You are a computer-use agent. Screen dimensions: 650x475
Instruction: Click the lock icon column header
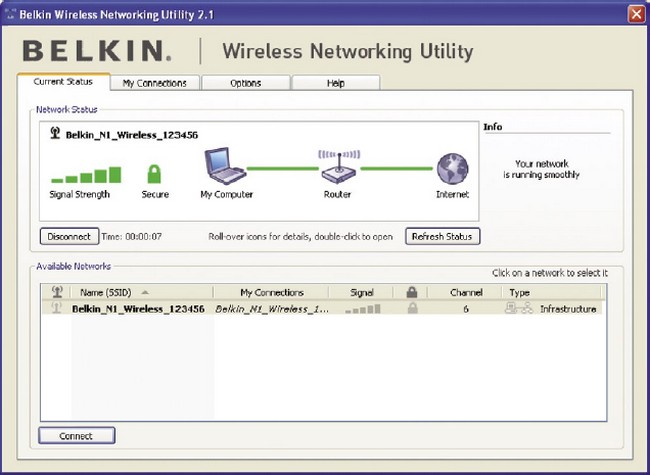click(x=412, y=292)
